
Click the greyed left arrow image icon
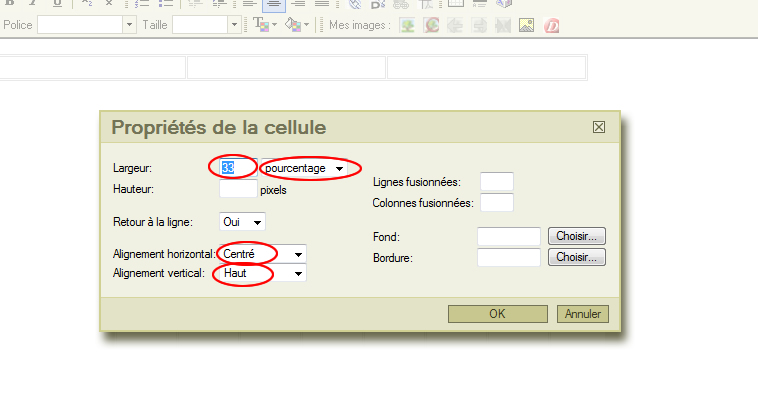(455, 25)
